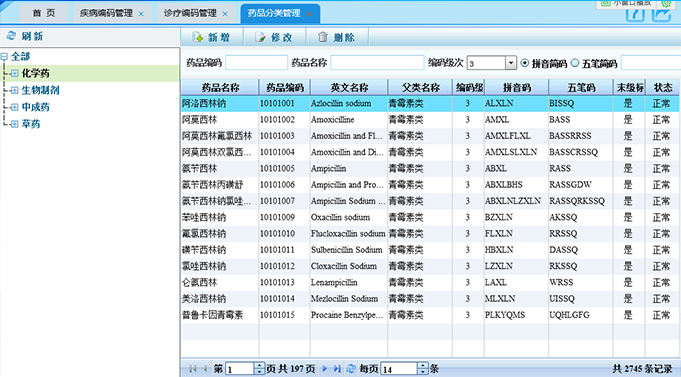Viewport: 681px width, 377px height.
Task: Expand the 化学药 tree node
Action: click(14, 73)
